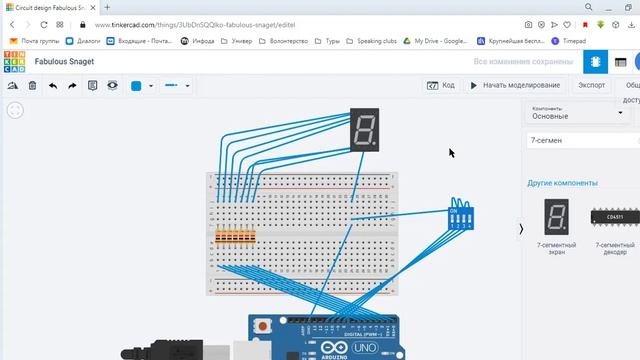Click the cube extensions icon
640x360 pixels.
point(616,25)
